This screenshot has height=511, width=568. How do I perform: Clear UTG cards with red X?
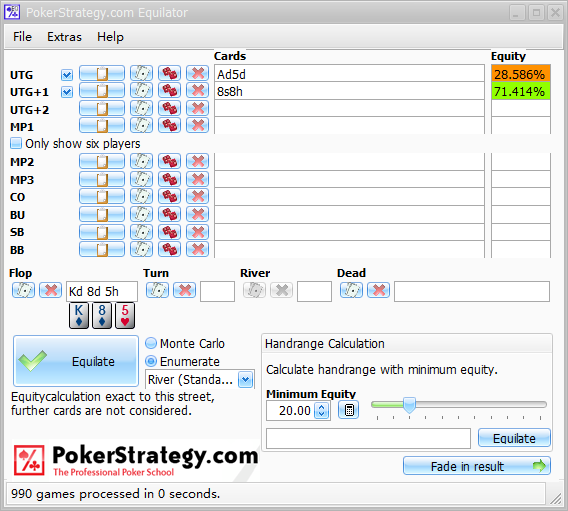[x=197, y=74]
